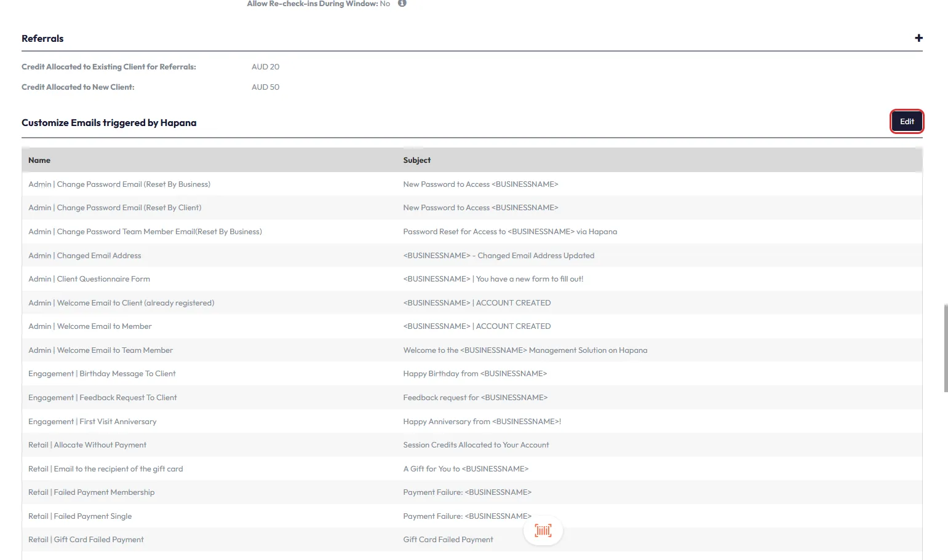The width and height of the screenshot is (948, 560).
Task: Open Feedback Request To Client template
Action: click(x=103, y=398)
